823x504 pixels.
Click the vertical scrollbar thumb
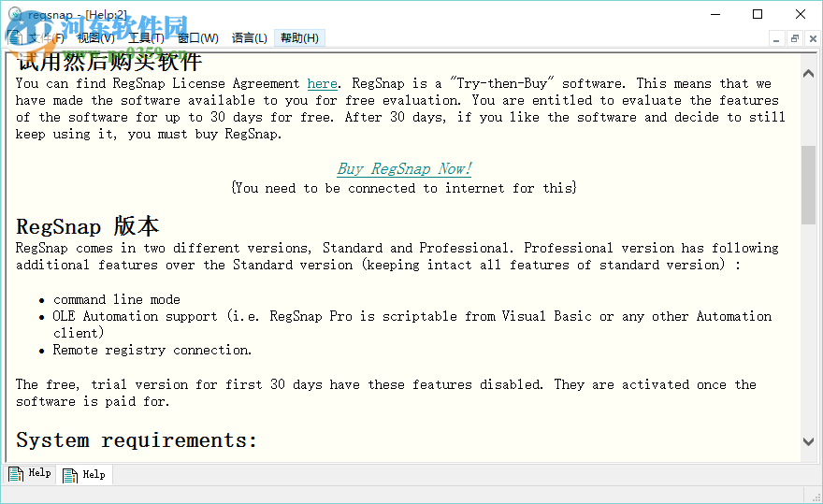point(808,185)
